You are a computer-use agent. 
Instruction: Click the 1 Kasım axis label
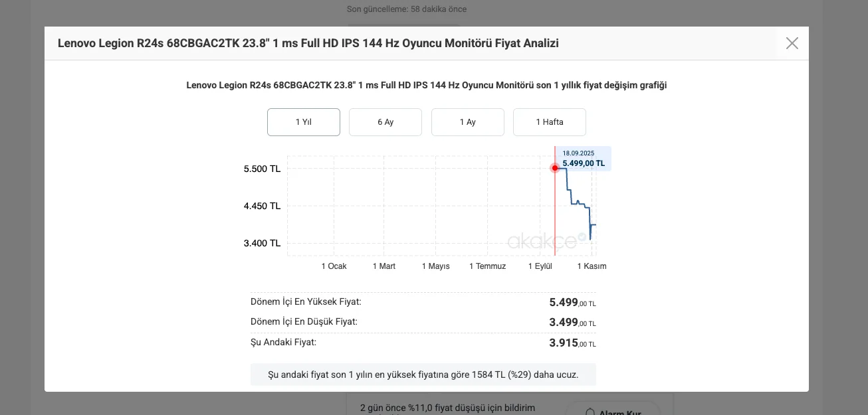[x=592, y=266]
